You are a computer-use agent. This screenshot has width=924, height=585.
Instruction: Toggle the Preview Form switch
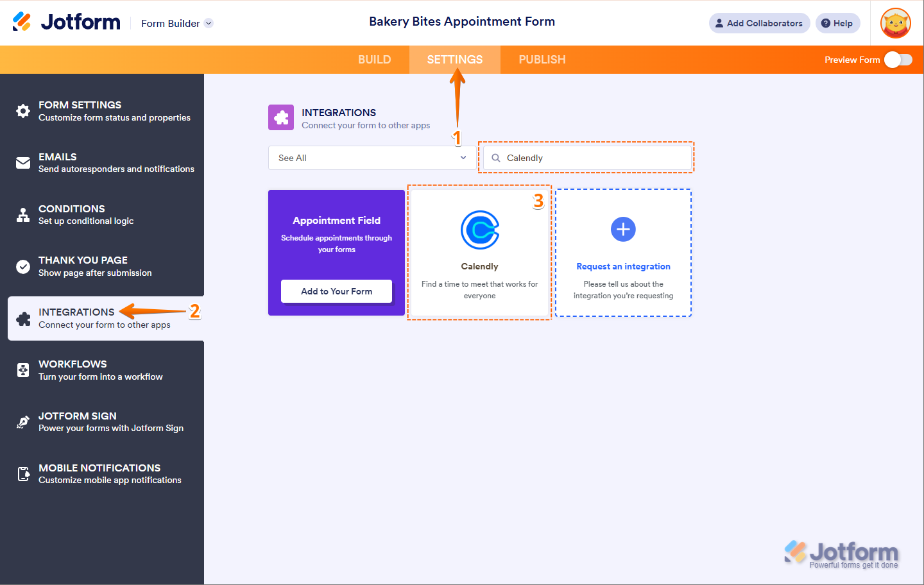point(898,60)
